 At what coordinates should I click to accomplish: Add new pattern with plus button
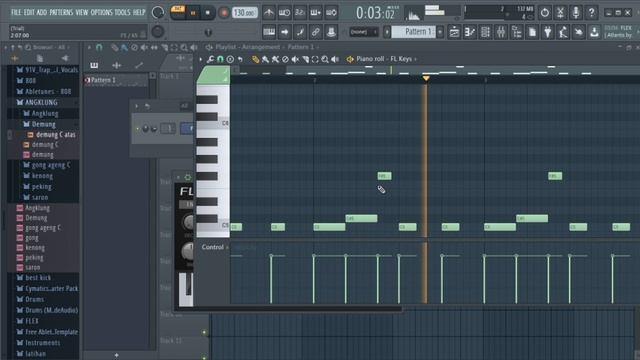click(440, 32)
